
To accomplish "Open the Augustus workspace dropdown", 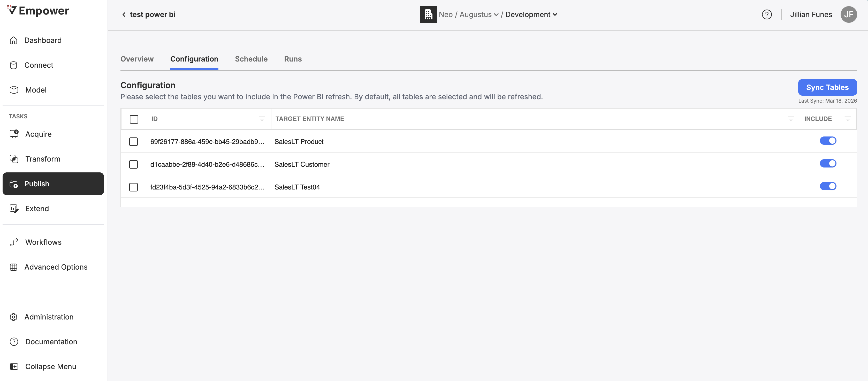I will (479, 14).
